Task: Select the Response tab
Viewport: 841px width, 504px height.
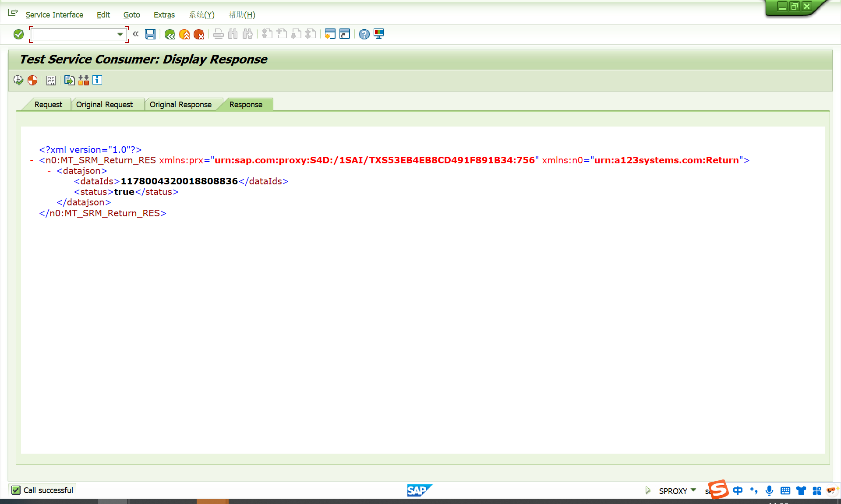Action: tap(246, 105)
